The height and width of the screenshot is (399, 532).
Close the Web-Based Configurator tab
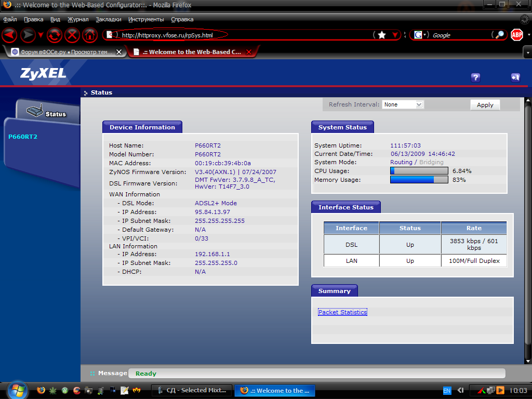[x=249, y=52]
